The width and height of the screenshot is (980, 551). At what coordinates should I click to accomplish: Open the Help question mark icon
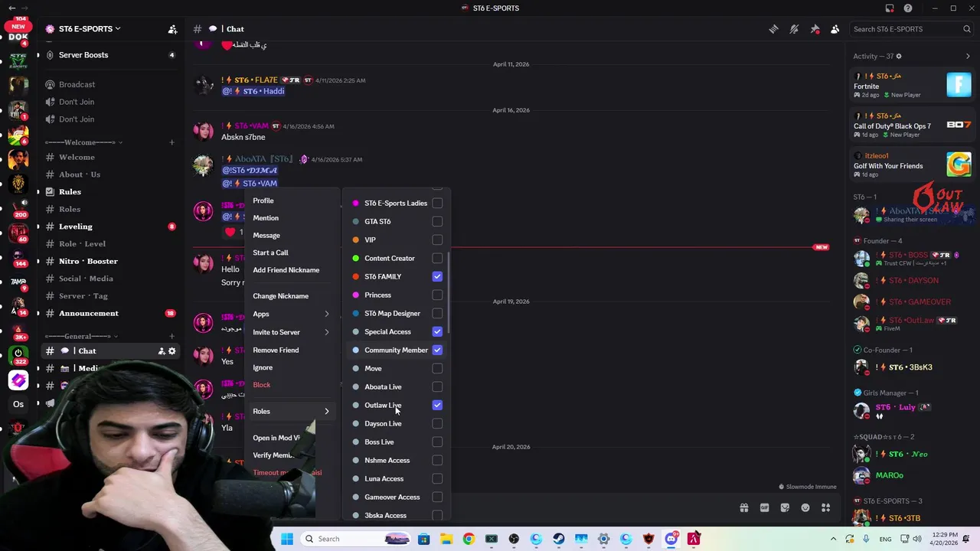click(x=908, y=8)
